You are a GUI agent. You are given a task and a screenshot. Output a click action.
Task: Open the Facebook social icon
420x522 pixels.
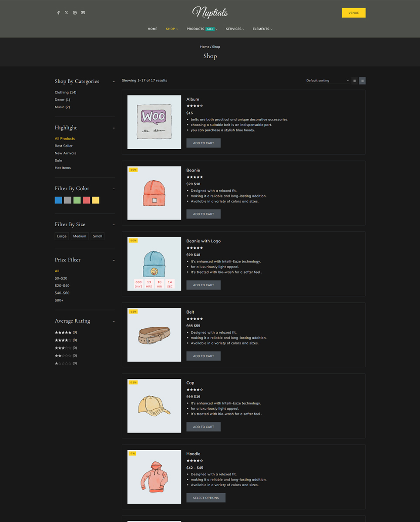(58, 13)
